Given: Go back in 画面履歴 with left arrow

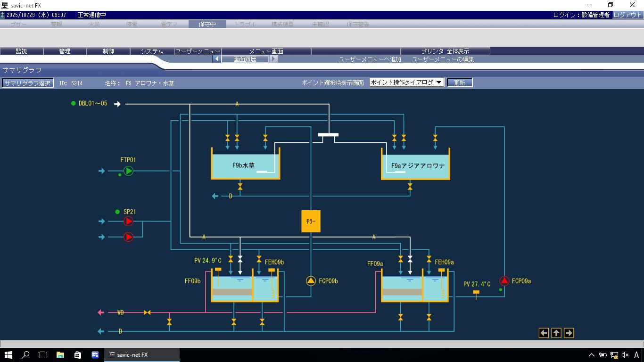Looking at the screenshot, I should click(x=217, y=59).
